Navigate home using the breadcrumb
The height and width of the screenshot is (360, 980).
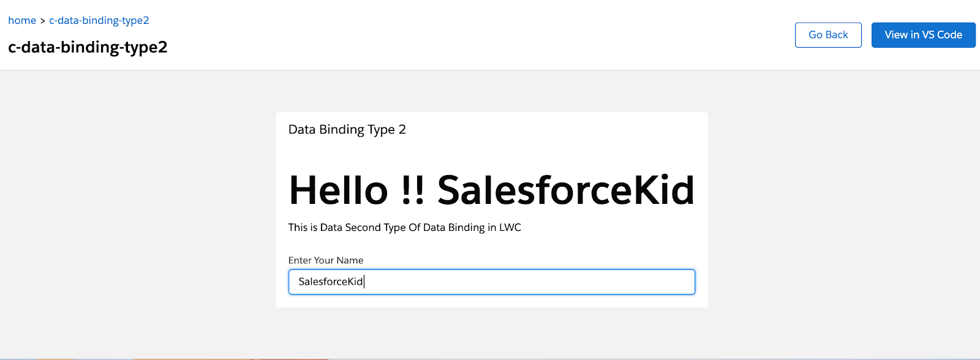pyautogui.click(x=22, y=20)
